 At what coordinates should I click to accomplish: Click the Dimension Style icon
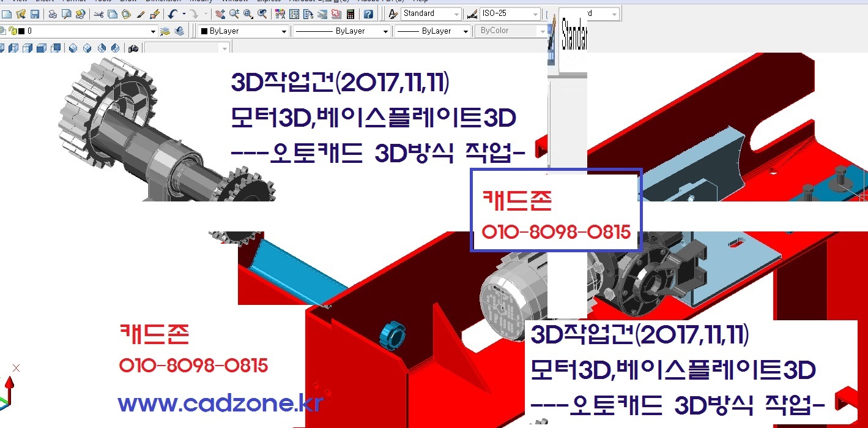click(x=472, y=14)
